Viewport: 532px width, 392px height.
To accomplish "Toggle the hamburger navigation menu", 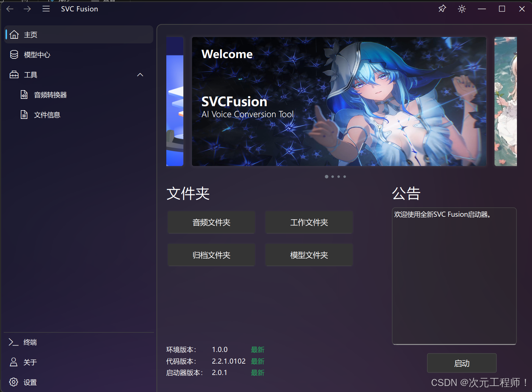I will coord(46,9).
